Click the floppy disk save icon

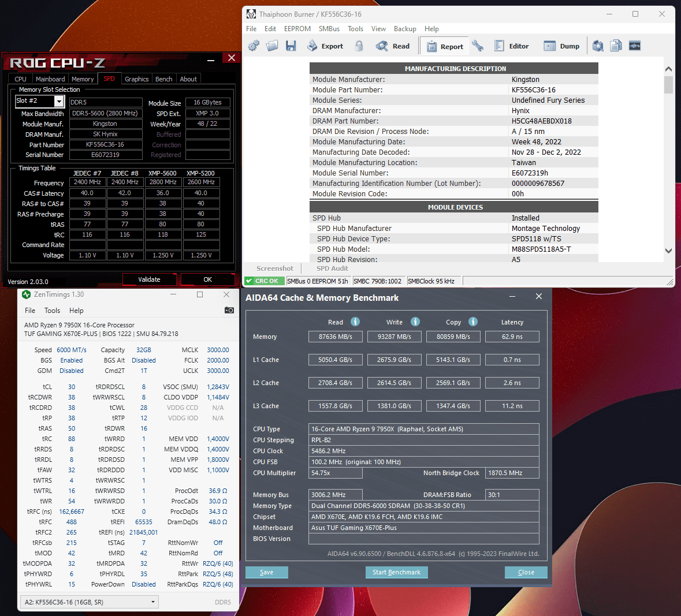pyautogui.click(x=291, y=46)
